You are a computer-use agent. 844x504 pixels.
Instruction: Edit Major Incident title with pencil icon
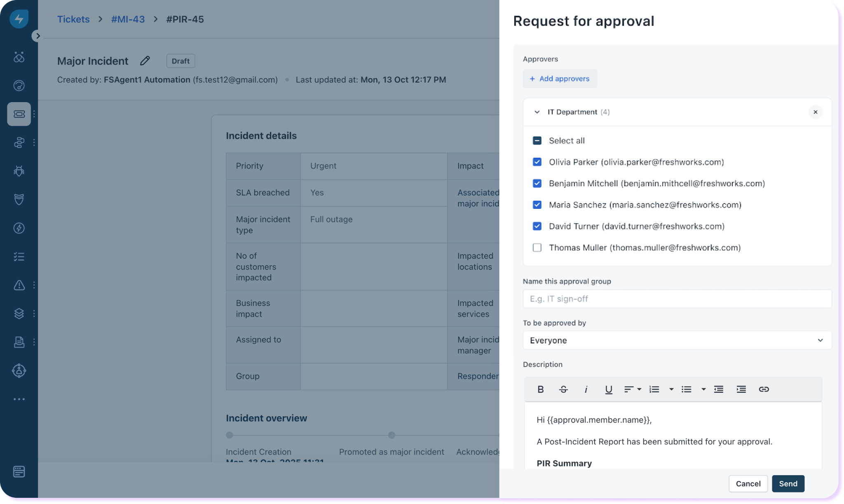145,61
